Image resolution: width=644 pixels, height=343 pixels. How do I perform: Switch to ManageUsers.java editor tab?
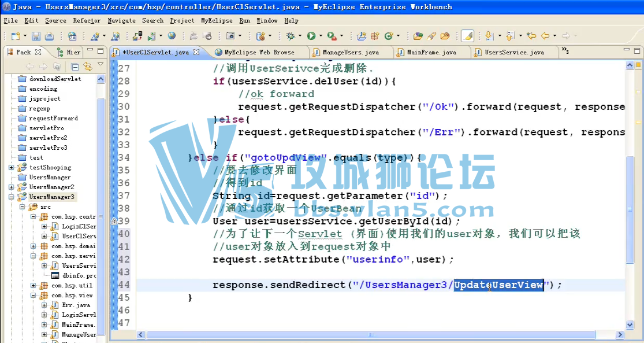(x=350, y=52)
